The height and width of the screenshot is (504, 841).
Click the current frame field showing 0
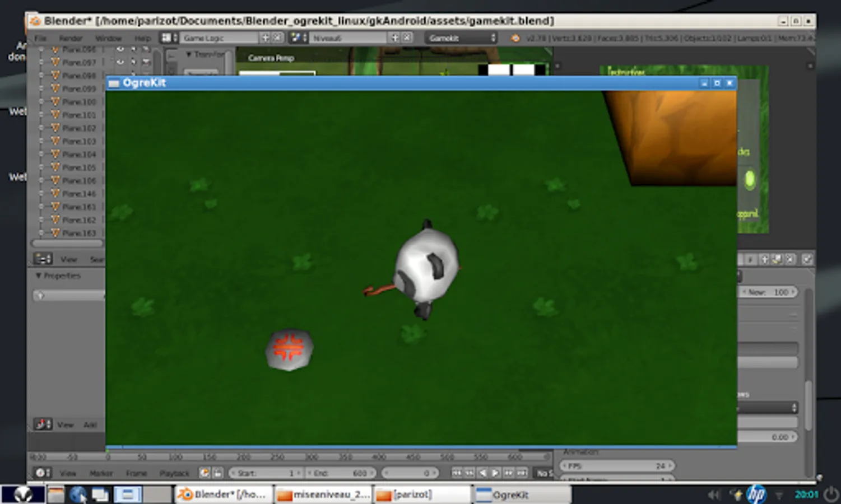[x=410, y=473]
